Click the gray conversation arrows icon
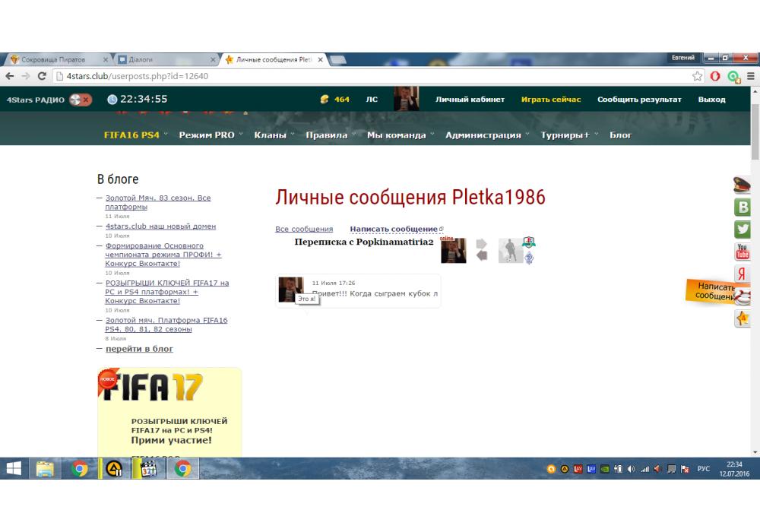The image size is (760, 532). coord(481,250)
